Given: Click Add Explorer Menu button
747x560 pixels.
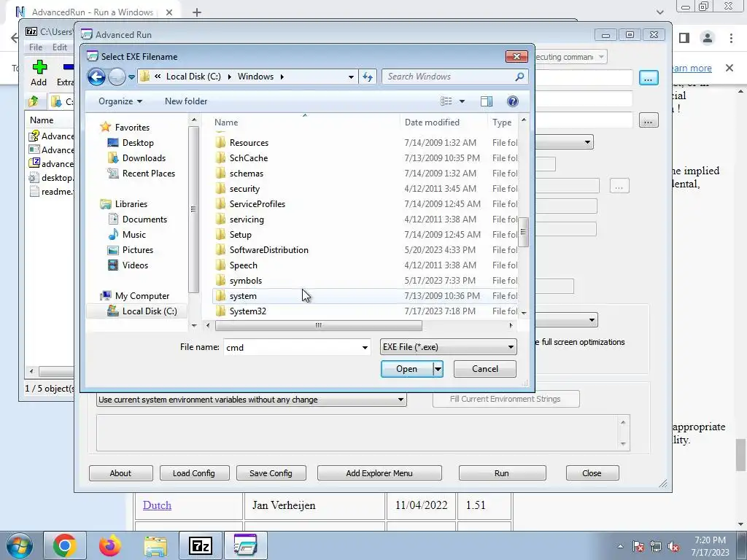Looking at the screenshot, I should point(379,473).
